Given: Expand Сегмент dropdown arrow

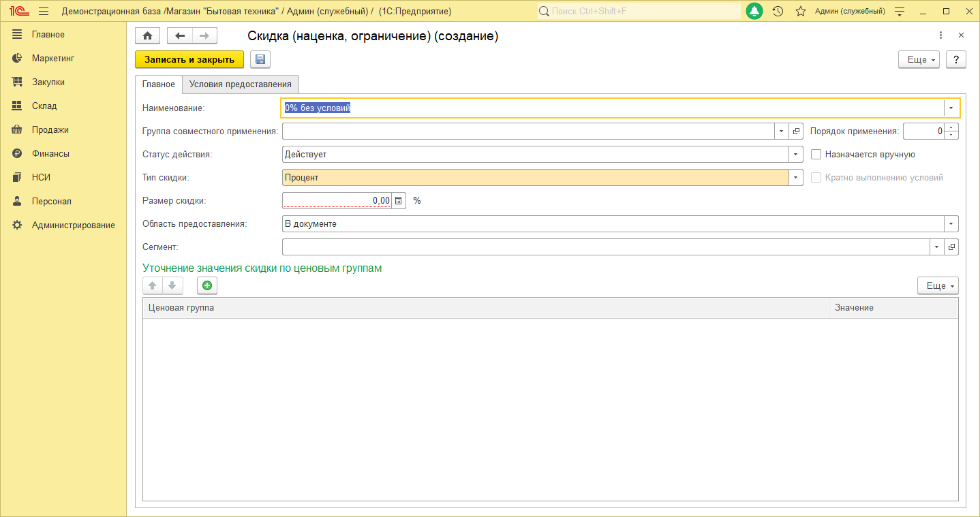Looking at the screenshot, I should [x=938, y=247].
